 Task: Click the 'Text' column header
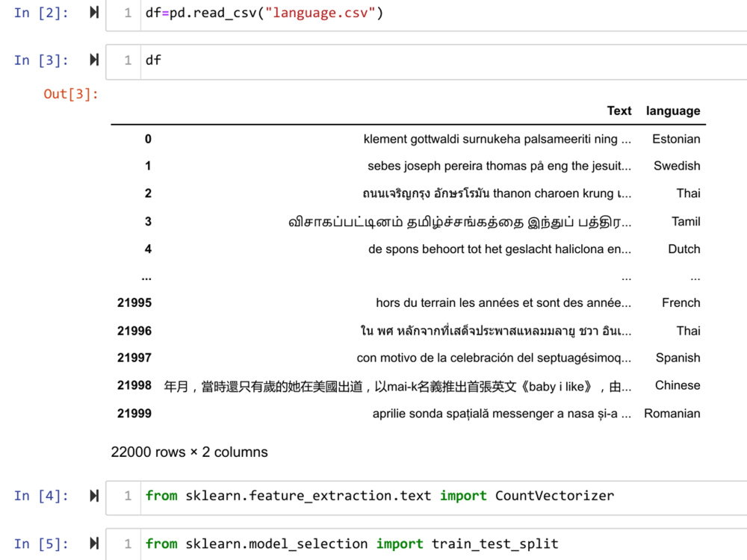(619, 111)
